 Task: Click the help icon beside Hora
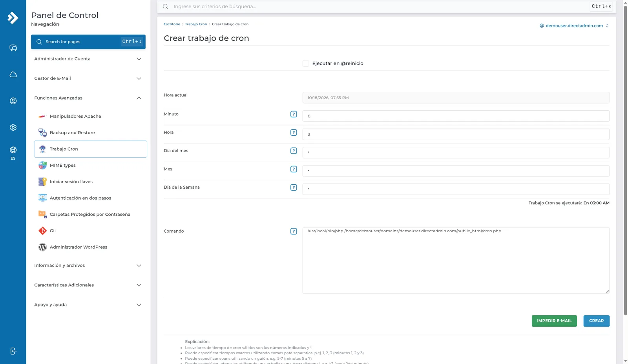pyautogui.click(x=294, y=133)
